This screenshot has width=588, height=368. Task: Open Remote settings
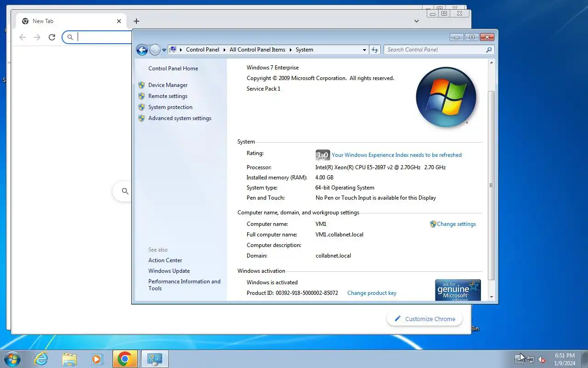tap(168, 96)
